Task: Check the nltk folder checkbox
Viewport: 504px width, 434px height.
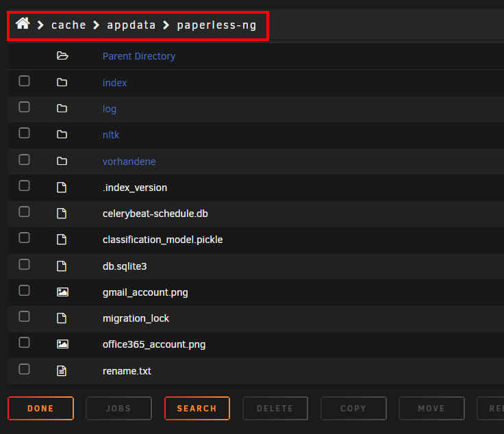Action: (x=24, y=133)
